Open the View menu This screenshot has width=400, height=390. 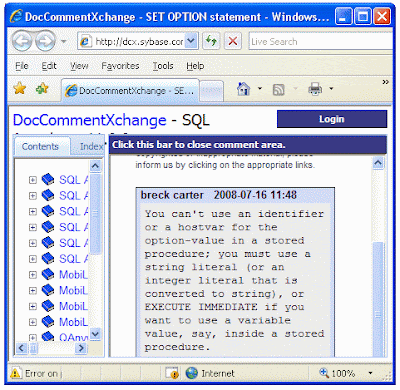tap(79, 66)
